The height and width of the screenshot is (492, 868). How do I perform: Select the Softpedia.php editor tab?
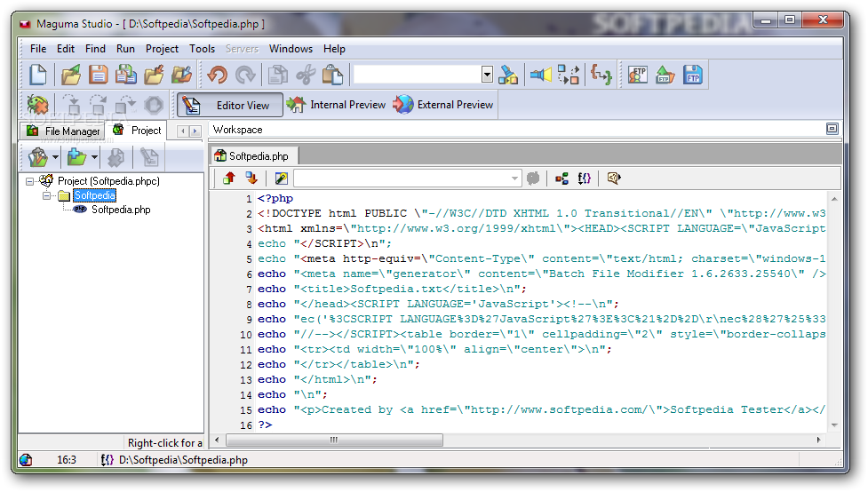tap(252, 156)
